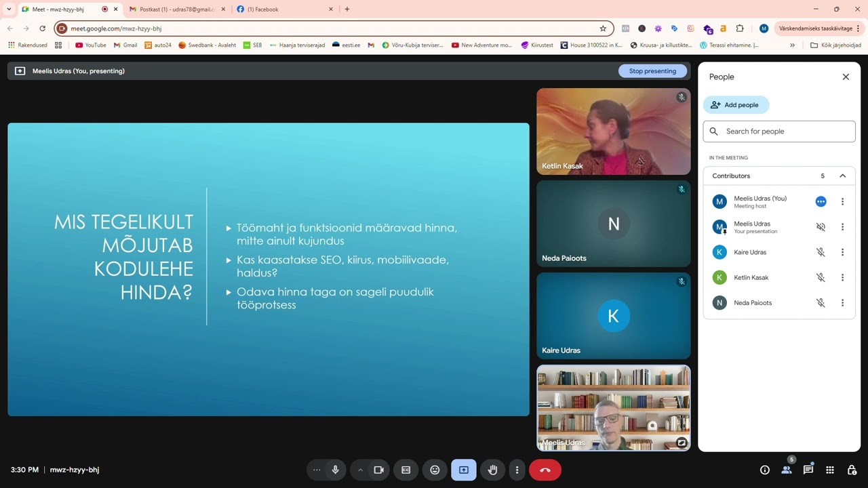Click the blue speaking indicator for Meelis

(x=821, y=201)
